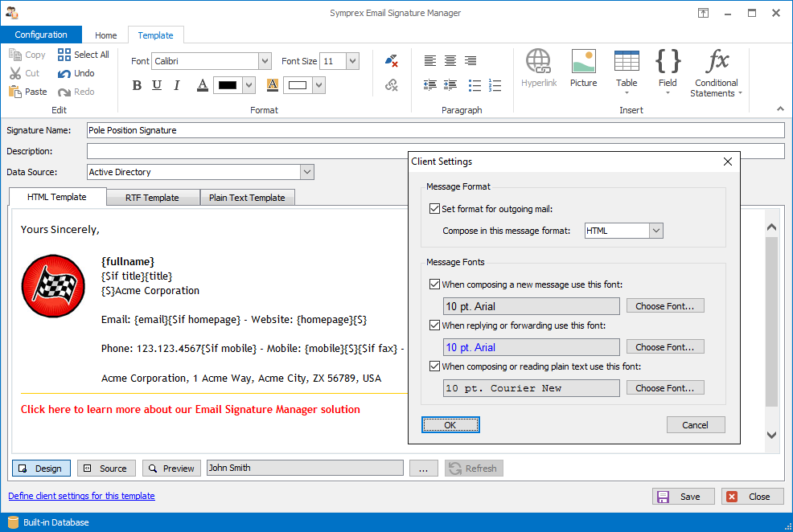The image size is (793, 532).
Task: Click the Copy icon in Edit group
Action: point(15,55)
